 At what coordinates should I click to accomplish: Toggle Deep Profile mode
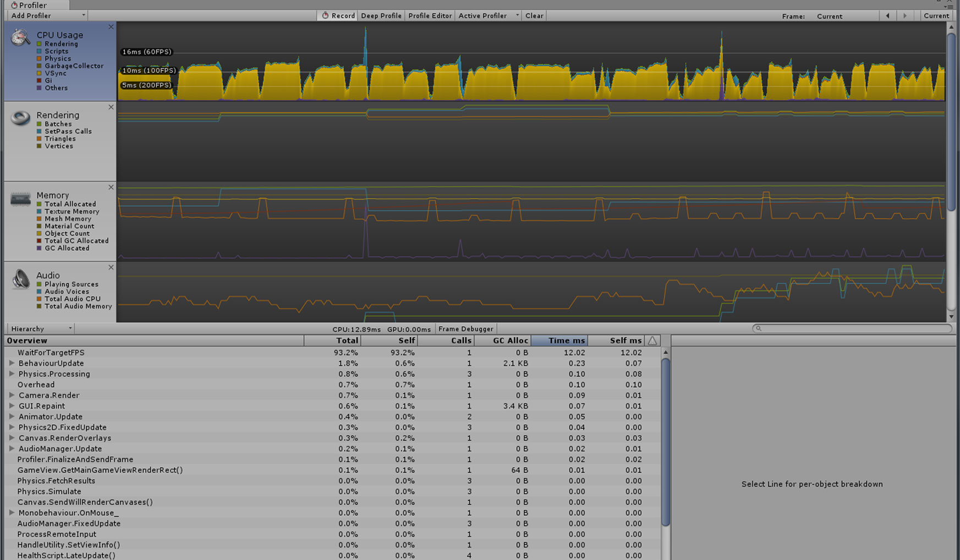[x=381, y=15]
